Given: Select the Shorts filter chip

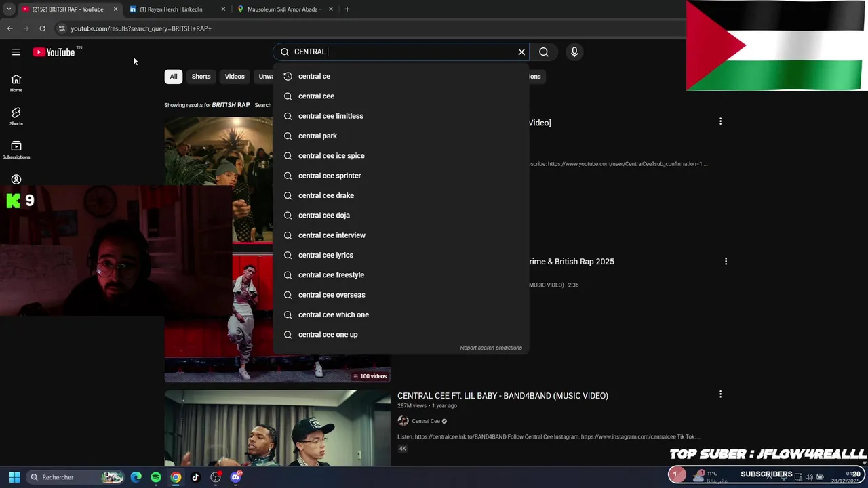Looking at the screenshot, I should [201, 77].
